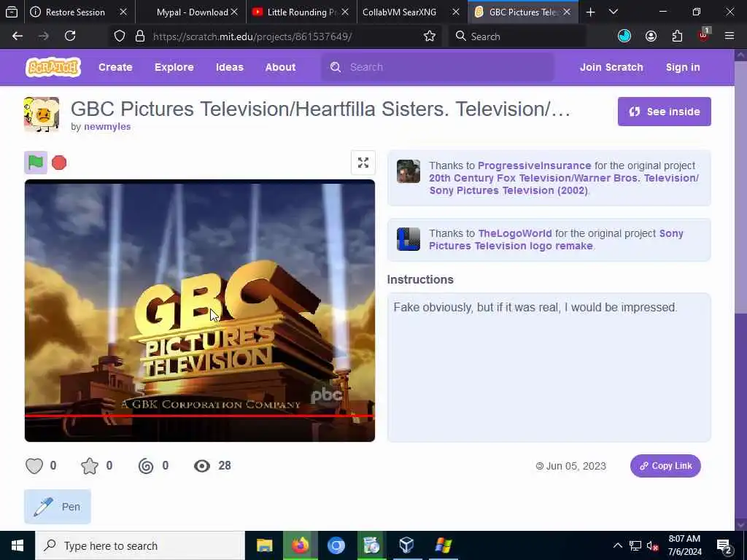Open newmyles user profile link

point(107,127)
